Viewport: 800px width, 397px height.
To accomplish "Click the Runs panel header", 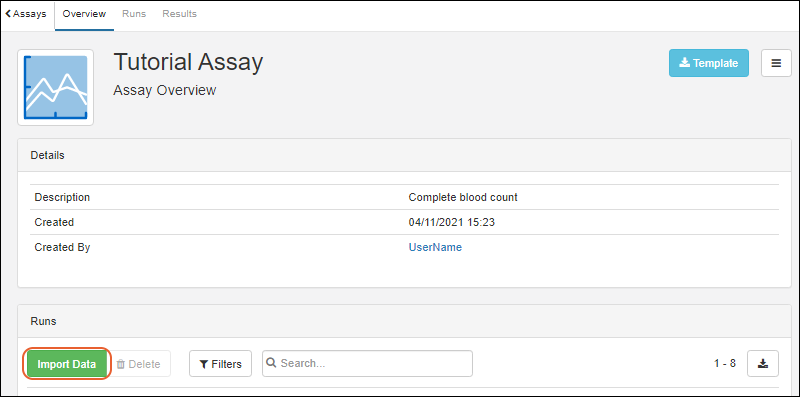I will click(x=404, y=321).
